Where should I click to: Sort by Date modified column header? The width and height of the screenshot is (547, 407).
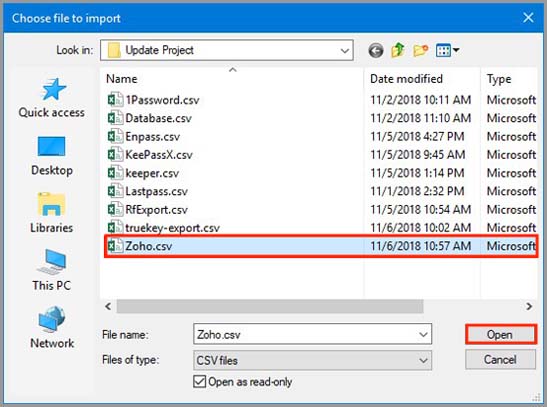[x=406, y=79]
